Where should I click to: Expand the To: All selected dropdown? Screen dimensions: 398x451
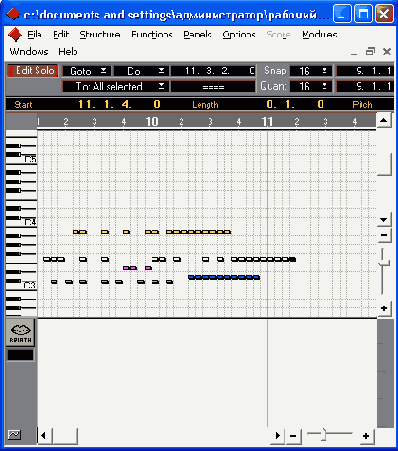(115, 86)
